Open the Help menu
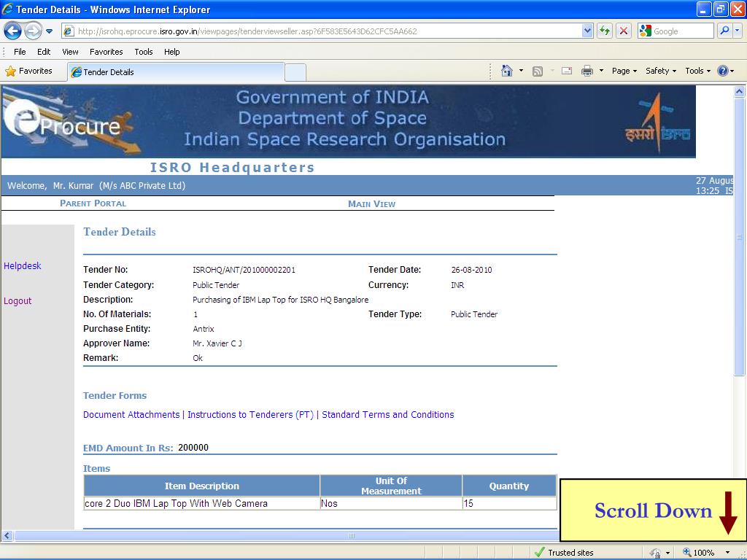 (172, 52)
